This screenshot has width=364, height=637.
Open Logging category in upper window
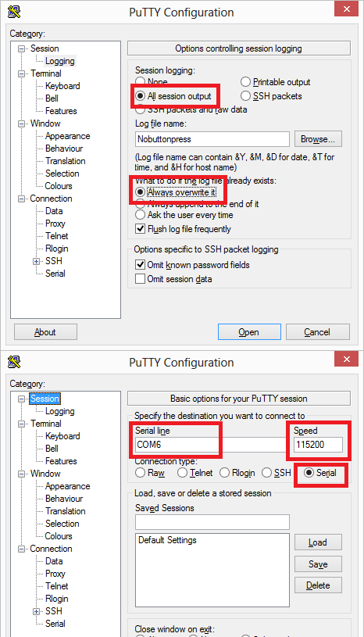pyautogui.click(x=59, y=61)
